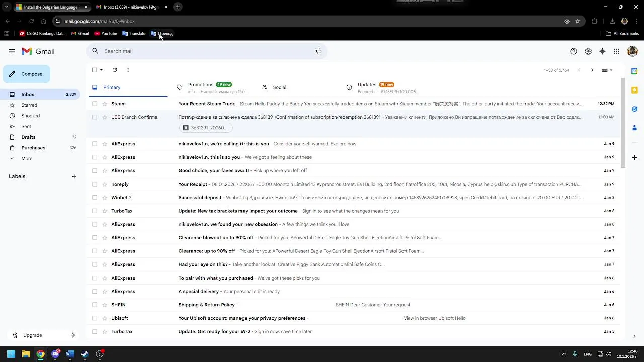Open the Gemini sparkle icon
This screenshot has width=644, height=362.
[602, 51]
